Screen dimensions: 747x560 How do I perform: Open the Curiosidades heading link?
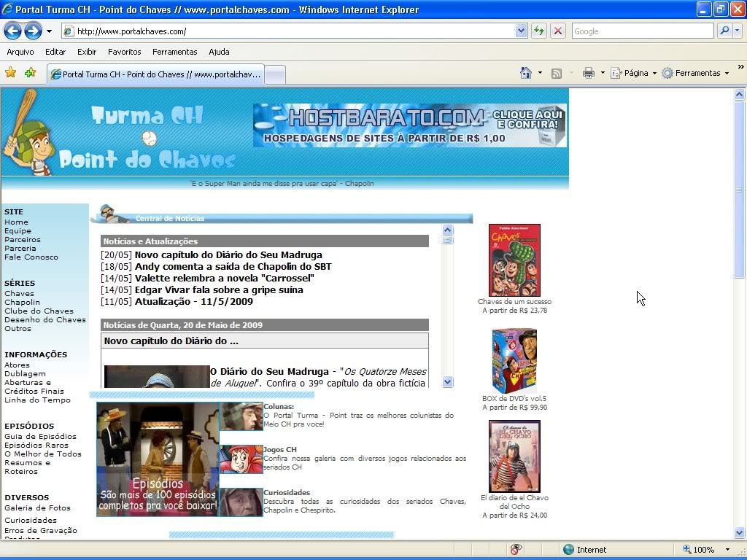287,492
